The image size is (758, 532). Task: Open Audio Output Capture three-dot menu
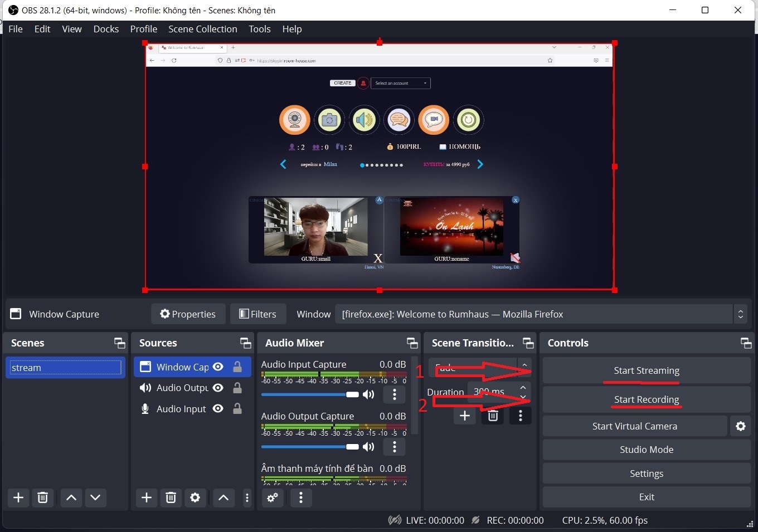(395, 447)
